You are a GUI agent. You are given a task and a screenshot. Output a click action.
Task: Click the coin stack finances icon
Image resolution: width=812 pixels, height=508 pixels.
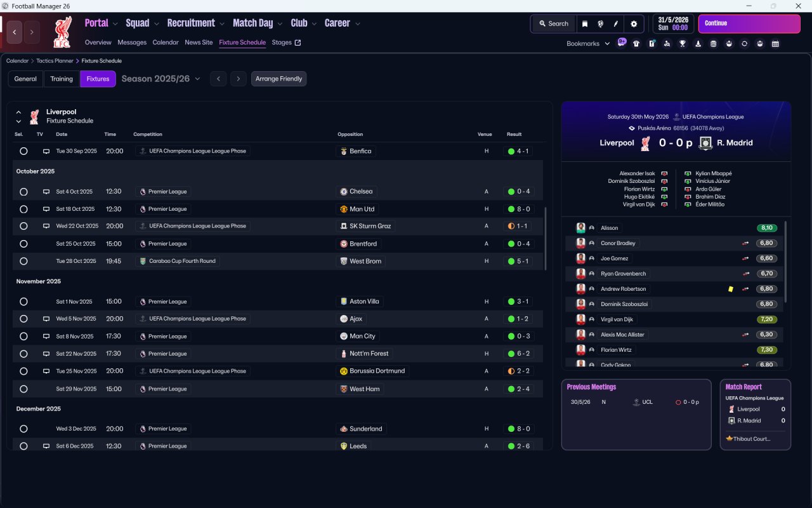click(714, 44)
